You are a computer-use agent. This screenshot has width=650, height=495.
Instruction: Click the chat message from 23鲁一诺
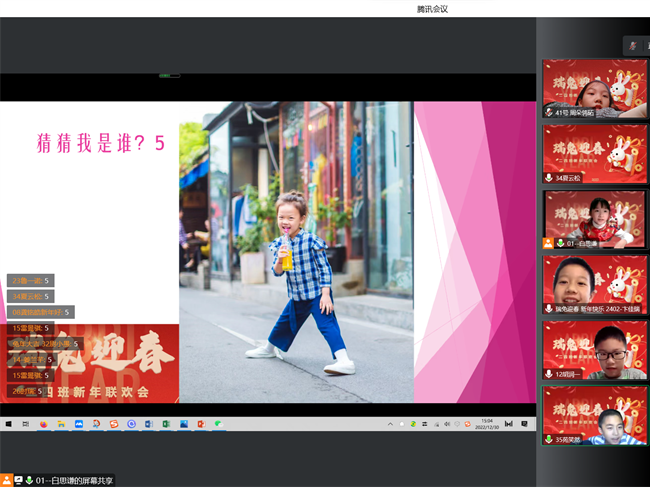point(31,281)
